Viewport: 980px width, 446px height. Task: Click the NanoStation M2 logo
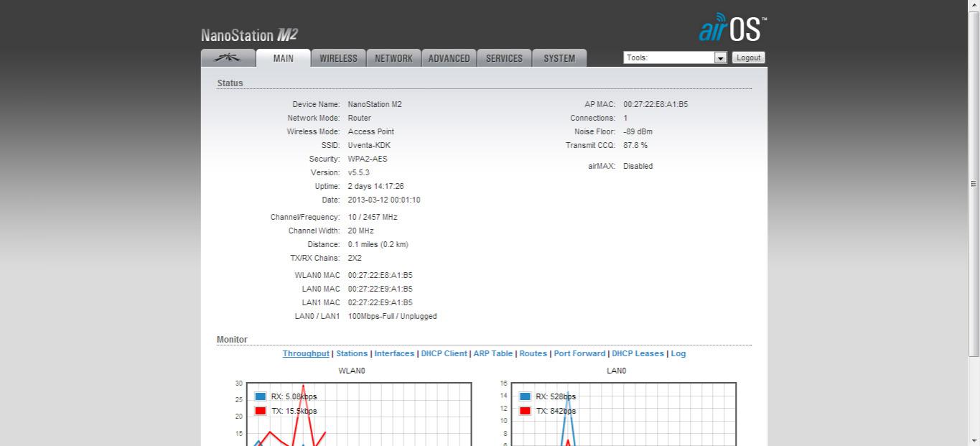point(249,35)
